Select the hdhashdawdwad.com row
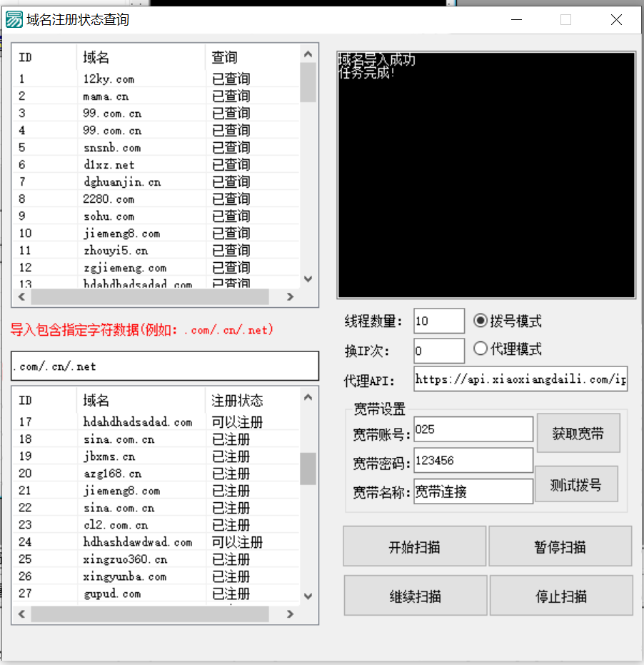The width and height of the screenshot is (644, 665). (156, 542)
